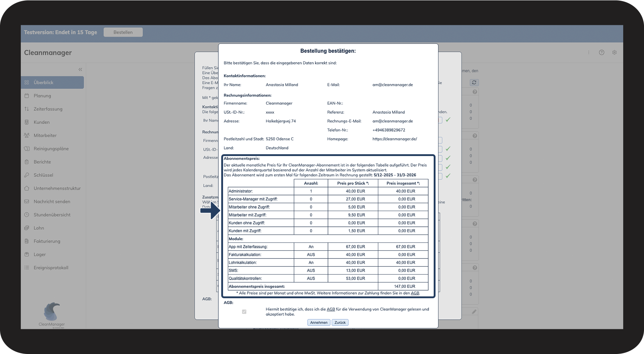
Task: Open Schlüssel key icon in sidebar
Action: [x=27, y=175]
